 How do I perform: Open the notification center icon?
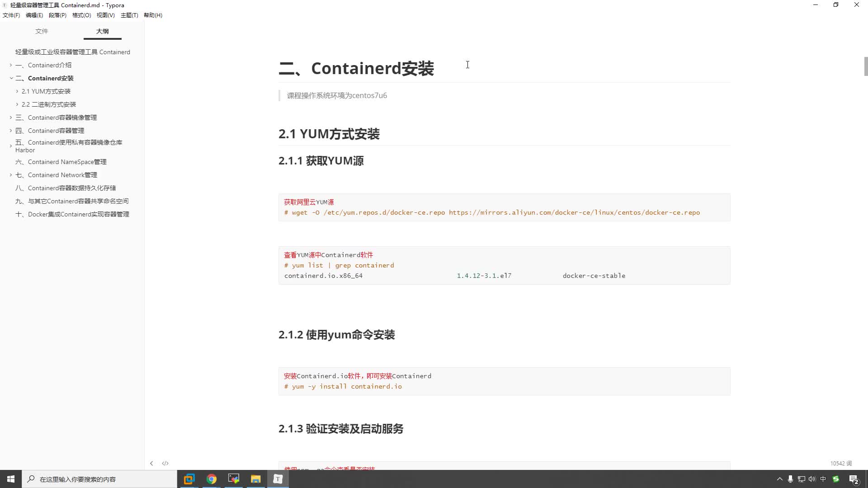click(x=854, y=479)
